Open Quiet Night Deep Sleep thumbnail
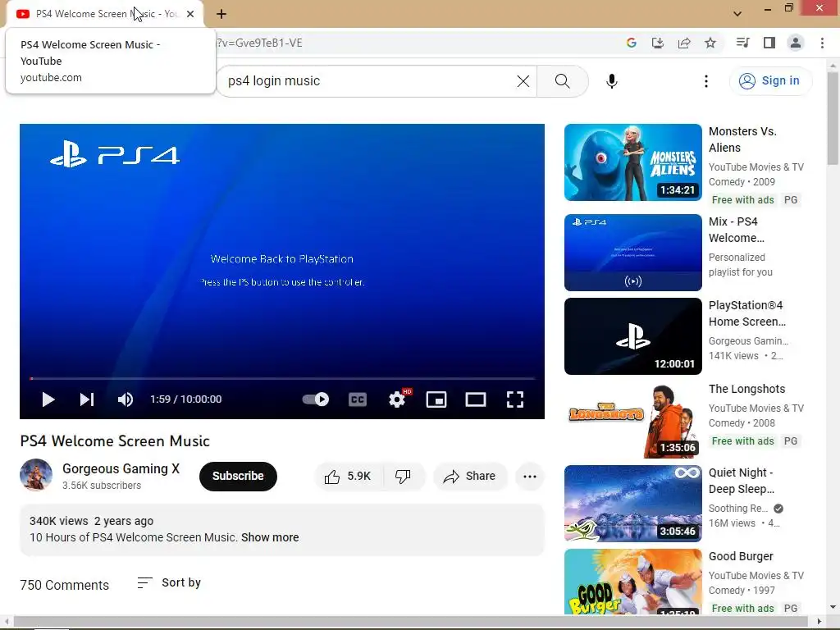The height and width of the screenshot is (630, 840). 632,504
